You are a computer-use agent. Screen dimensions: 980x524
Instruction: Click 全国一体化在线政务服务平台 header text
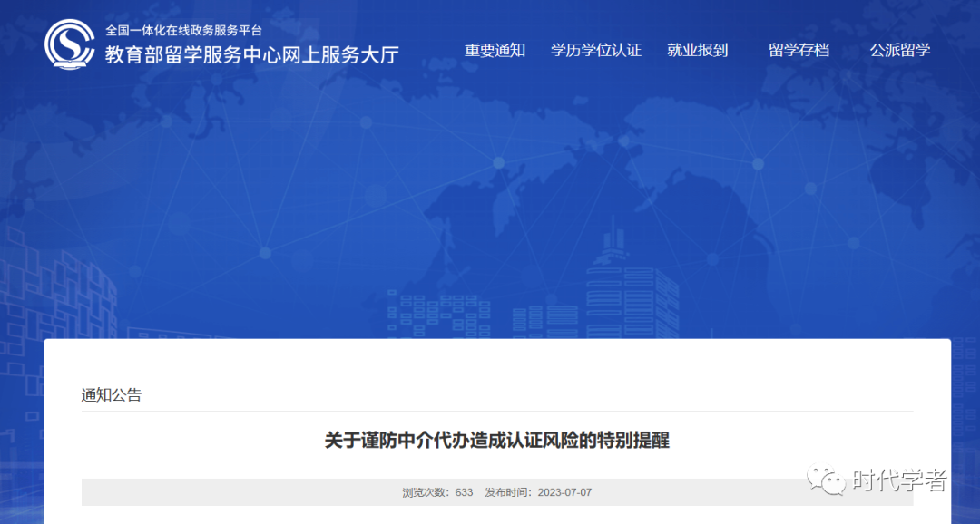click(x=183, y=30)
